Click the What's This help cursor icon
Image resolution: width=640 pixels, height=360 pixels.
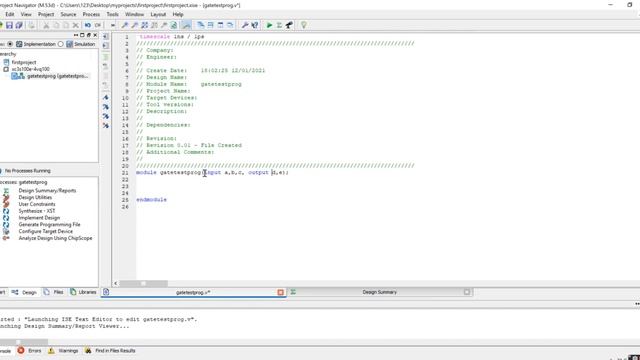pyautogui.click(x=255, y=25)
